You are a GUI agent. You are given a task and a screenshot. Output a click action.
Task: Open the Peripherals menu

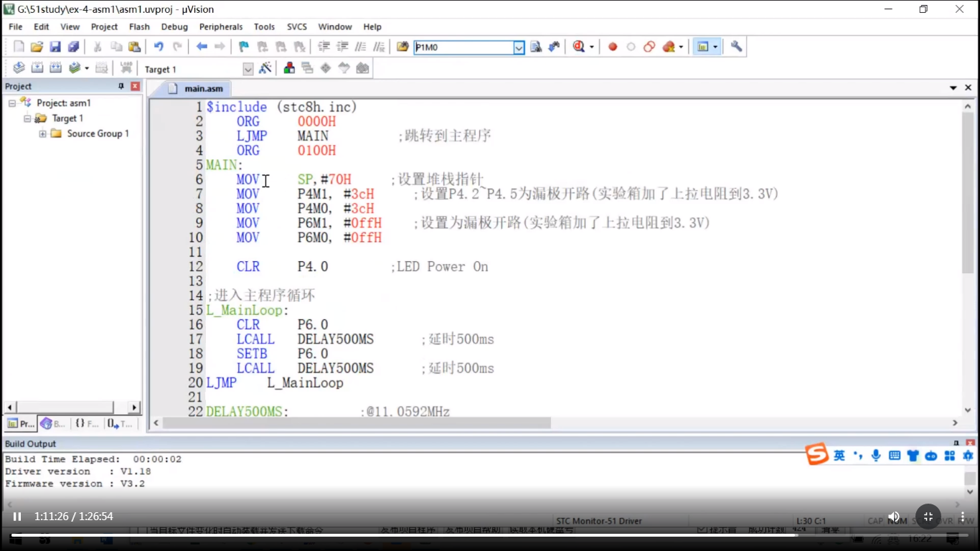tap(221, 27)
